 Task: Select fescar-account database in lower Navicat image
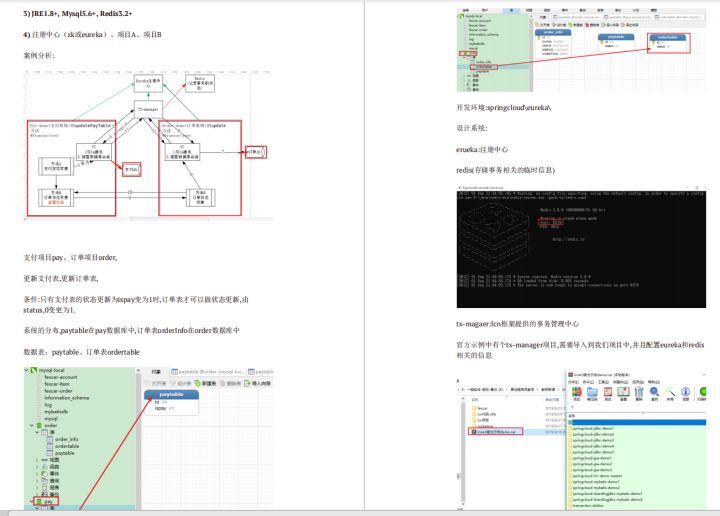pos(61,377)
